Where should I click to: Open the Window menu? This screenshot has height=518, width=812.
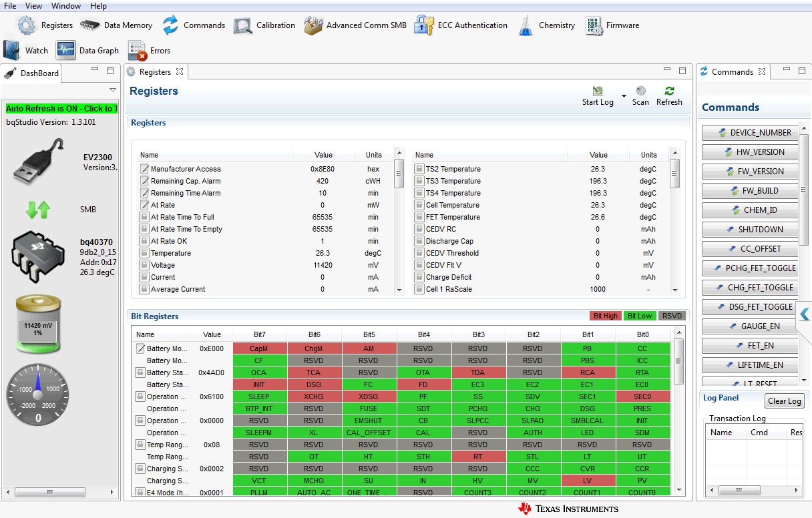(66, 6)
